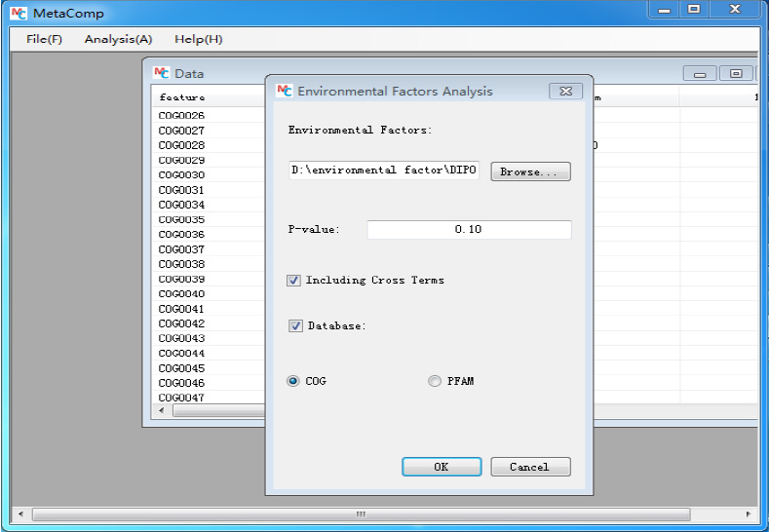Click the P-value input field
Image resolution: width=769 pixels, height=532 pixels.
(468, 230)
